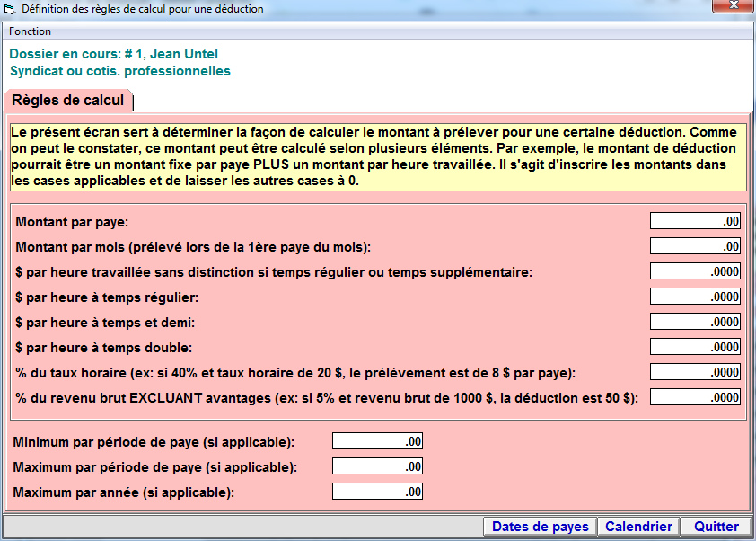Select the % du revenu brut EXCLUANT avantages field

tap(695, 397)
